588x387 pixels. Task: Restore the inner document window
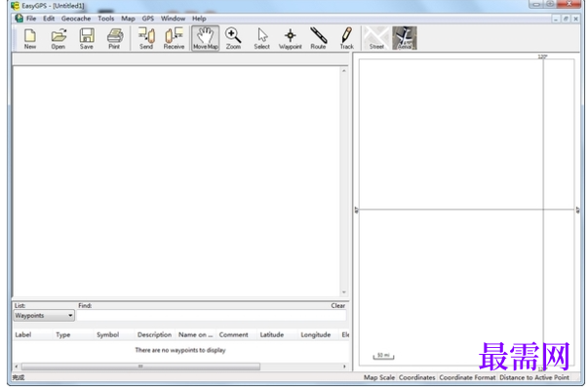(x=566, y=19)
